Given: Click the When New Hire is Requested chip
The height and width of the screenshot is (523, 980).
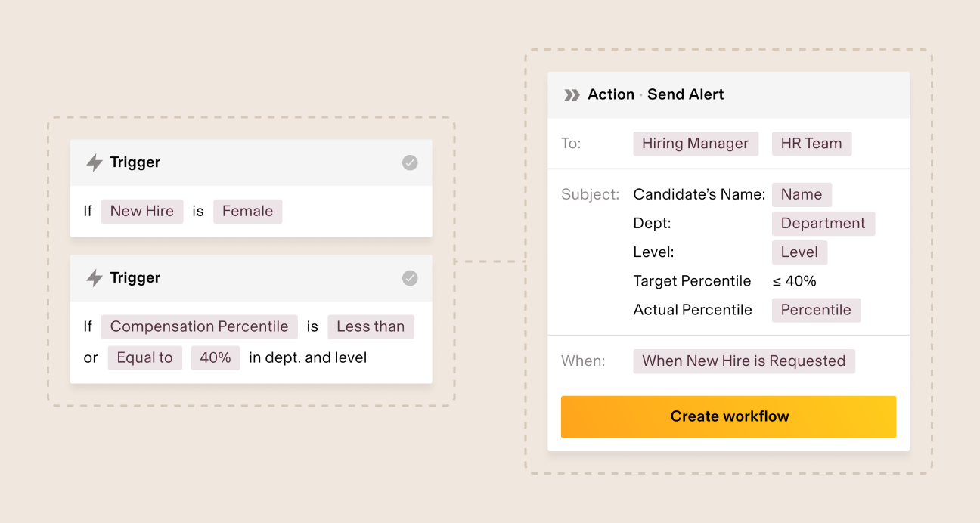Looking at the screenshot, I should click(x=743, y=361).
